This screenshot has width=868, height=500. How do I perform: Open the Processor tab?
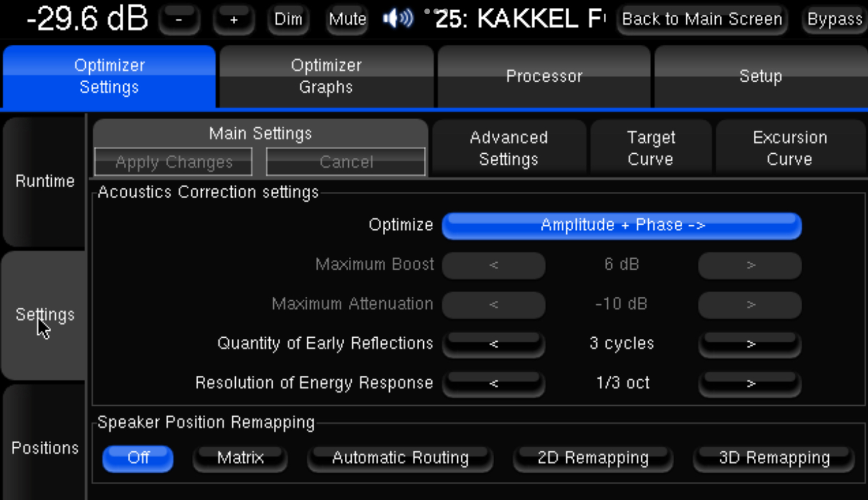click(544, 76)
